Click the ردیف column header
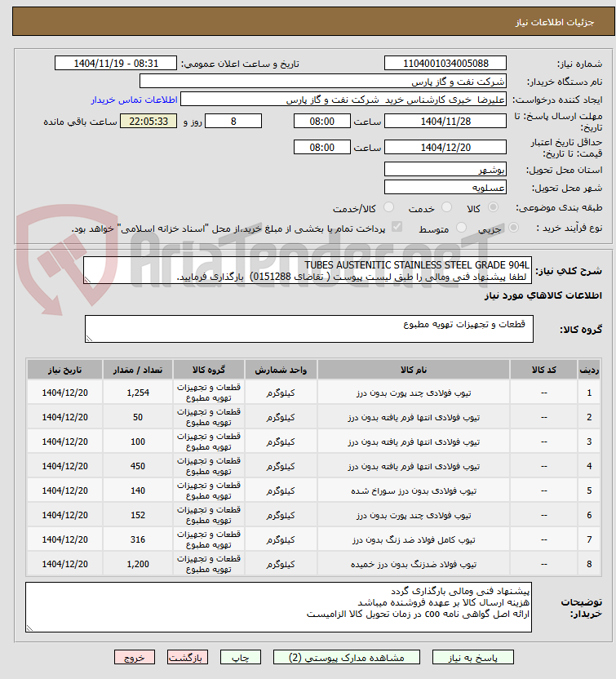The image size is (616, 679). (x=589, y=370)
